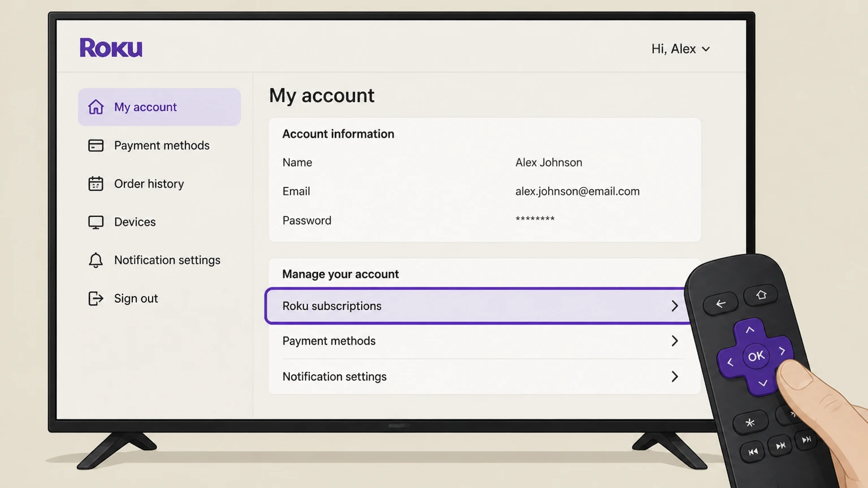868x488 pixels.
Task: Click the Name label
Action: 297,163
